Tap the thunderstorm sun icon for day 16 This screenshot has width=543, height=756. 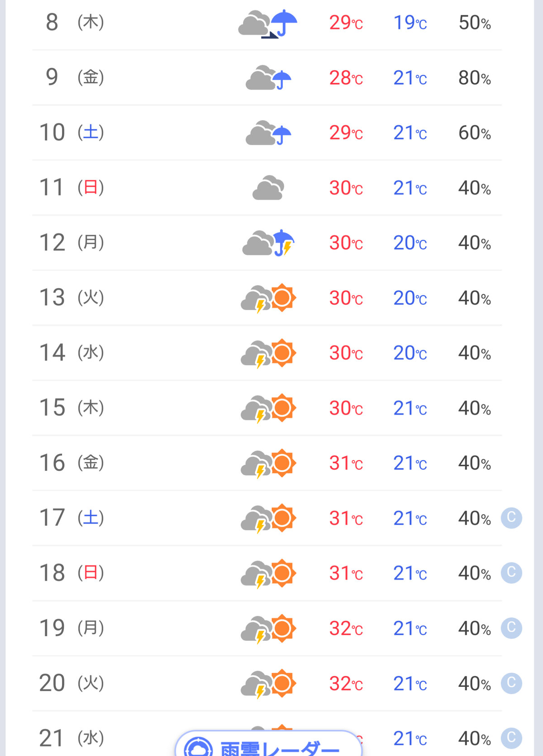pos(268,463)
